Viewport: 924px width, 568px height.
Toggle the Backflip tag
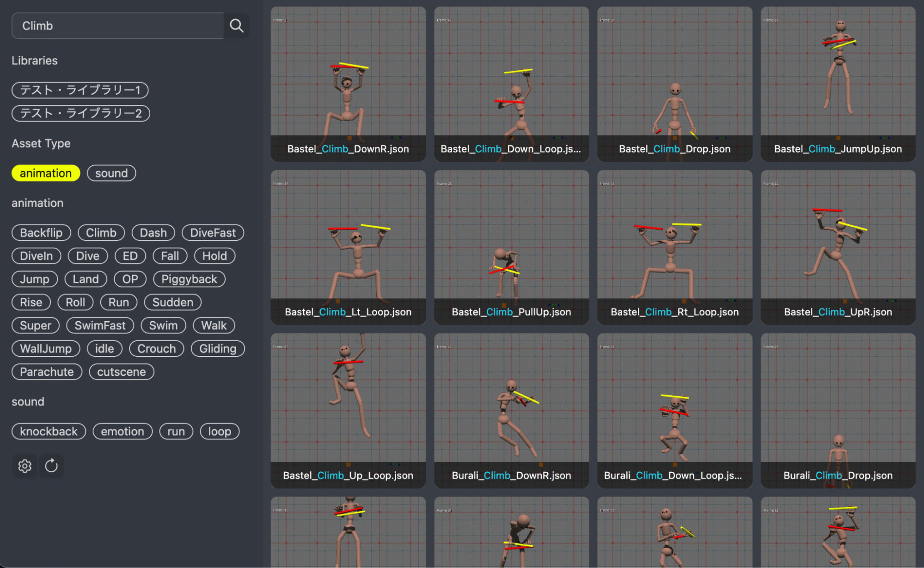(41, 232)
